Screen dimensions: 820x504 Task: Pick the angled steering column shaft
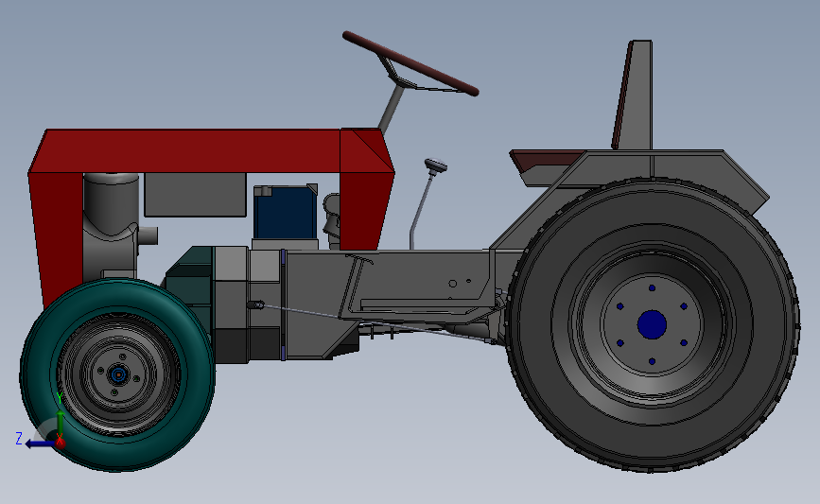(392, 109)
